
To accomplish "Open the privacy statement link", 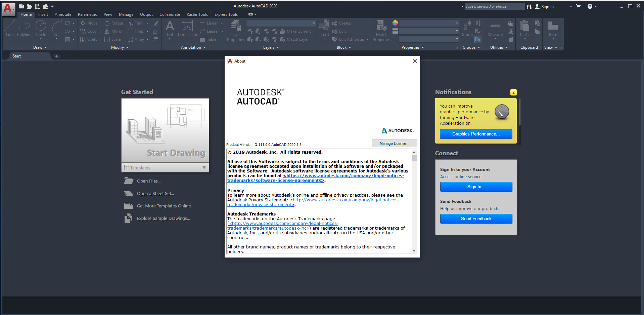I will coord(313,202).
